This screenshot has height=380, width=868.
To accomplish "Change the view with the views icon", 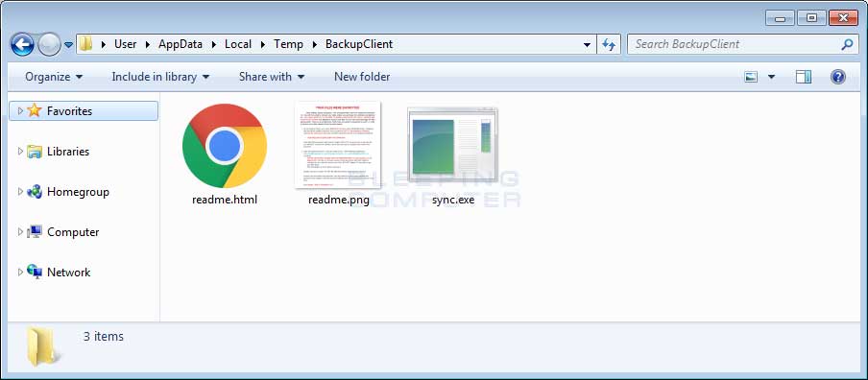I will pyautogui.click(x=751, y=77).
